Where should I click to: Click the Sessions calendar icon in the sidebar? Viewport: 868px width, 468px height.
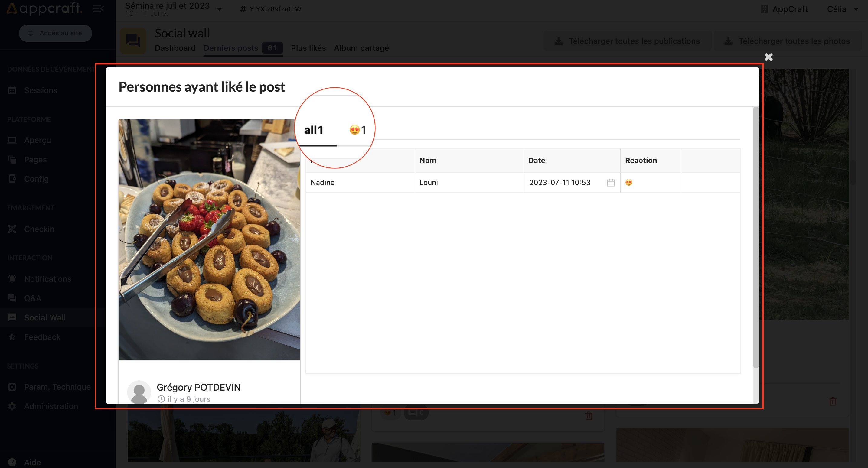point(12,90)
